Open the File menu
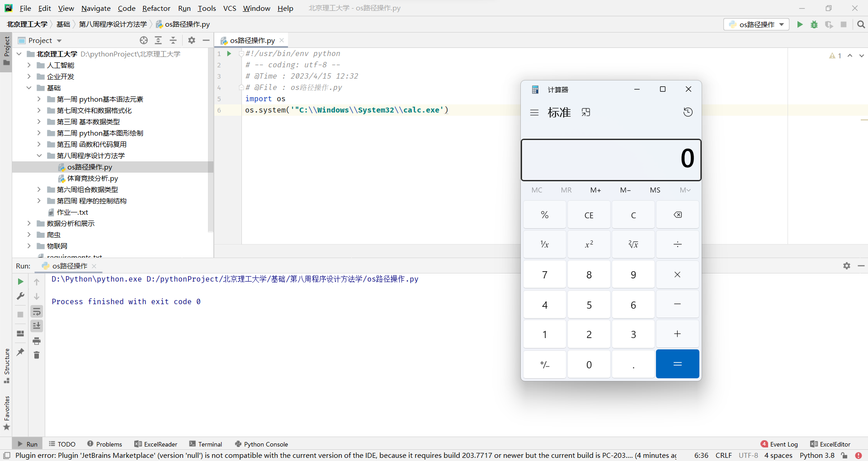The width and height of the screenshot is (868, 461). click(25, 8)
